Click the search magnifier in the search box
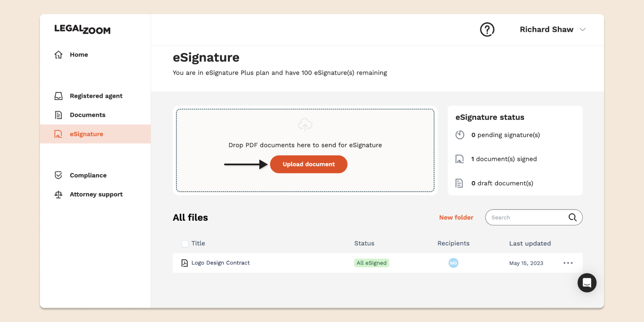This screenshot has height=322, width=644. point(573,217)
